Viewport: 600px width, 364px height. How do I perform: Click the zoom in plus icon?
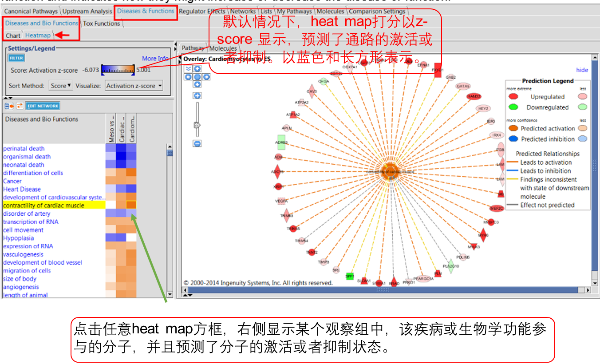(x=197, y=95)
